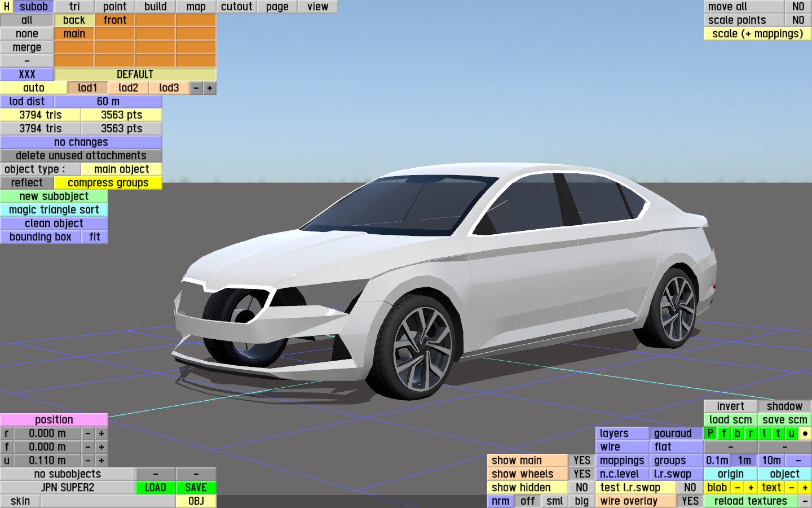Screen dimensions: 812x508
Task: Click the 0.110 m u position field
Action: point(47,461)
